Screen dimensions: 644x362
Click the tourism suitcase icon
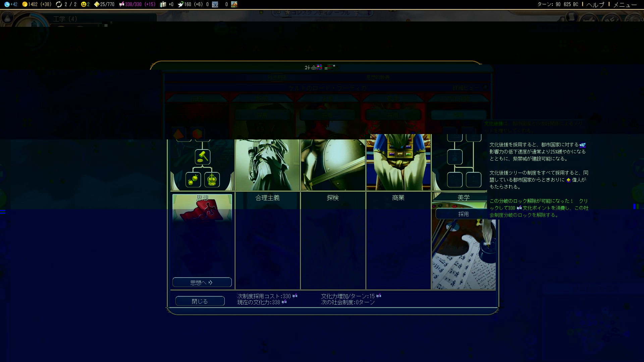pyautogui.click(x=163, y=4)
